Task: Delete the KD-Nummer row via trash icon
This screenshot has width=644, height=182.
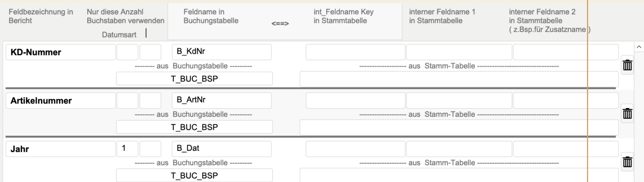Action: click(x=627, y=66)
